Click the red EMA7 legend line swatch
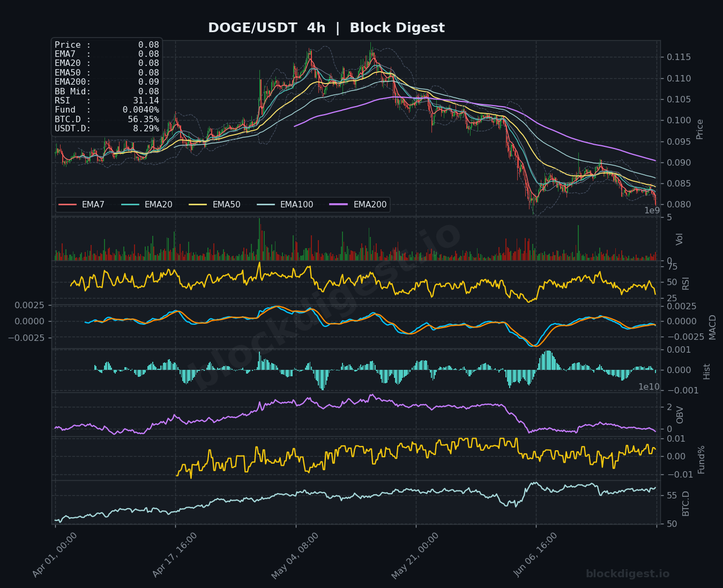 68,204
